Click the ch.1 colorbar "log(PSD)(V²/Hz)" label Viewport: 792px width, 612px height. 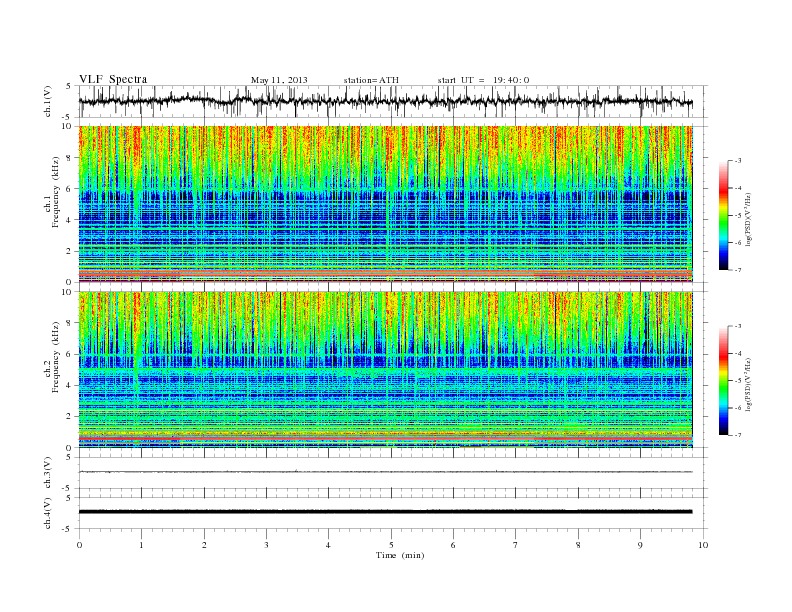(748, 219)
